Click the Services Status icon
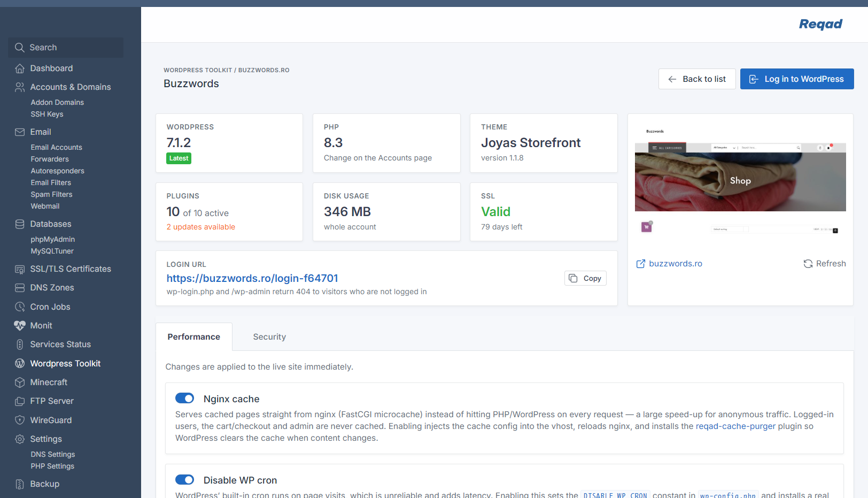 (x=20, y=344)
